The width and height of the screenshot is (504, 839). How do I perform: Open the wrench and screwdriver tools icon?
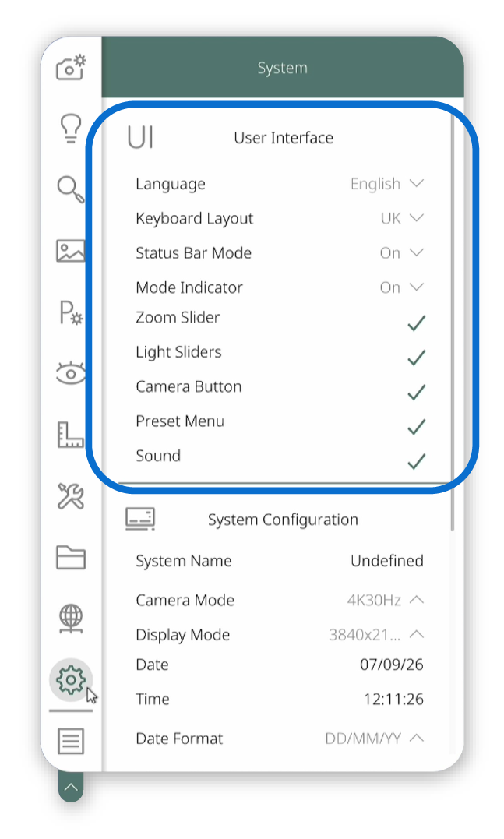[71, 495]
